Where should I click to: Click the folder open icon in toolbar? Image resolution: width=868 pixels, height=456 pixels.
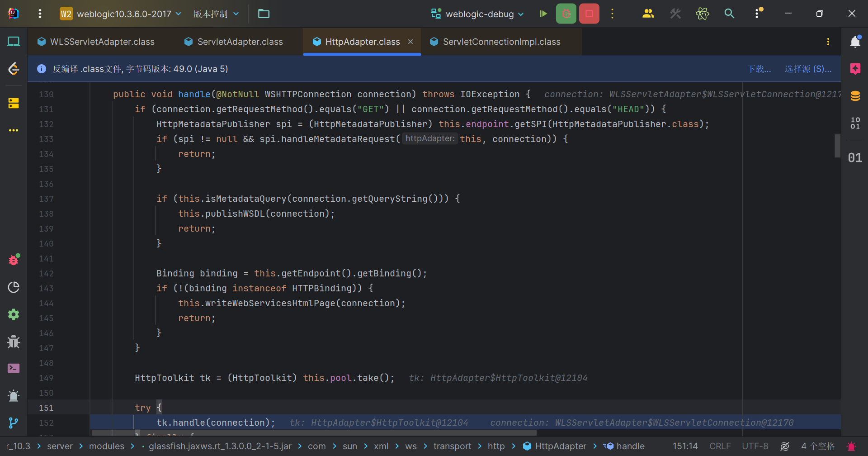pyautogui.click(x=264, y=14)
